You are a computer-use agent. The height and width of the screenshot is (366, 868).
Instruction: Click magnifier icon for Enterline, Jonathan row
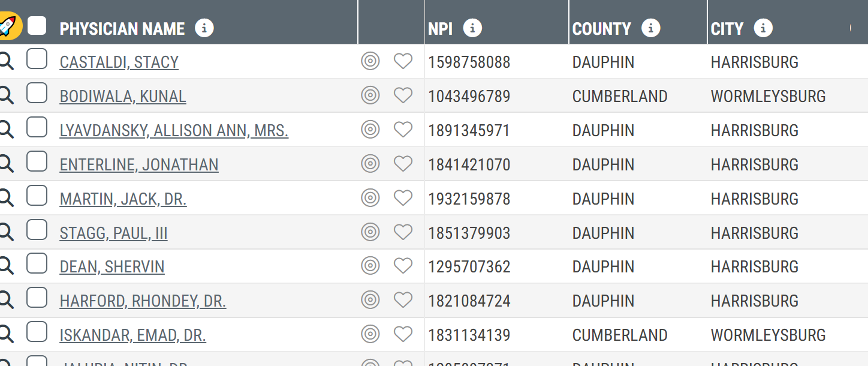tap(6, 164)
